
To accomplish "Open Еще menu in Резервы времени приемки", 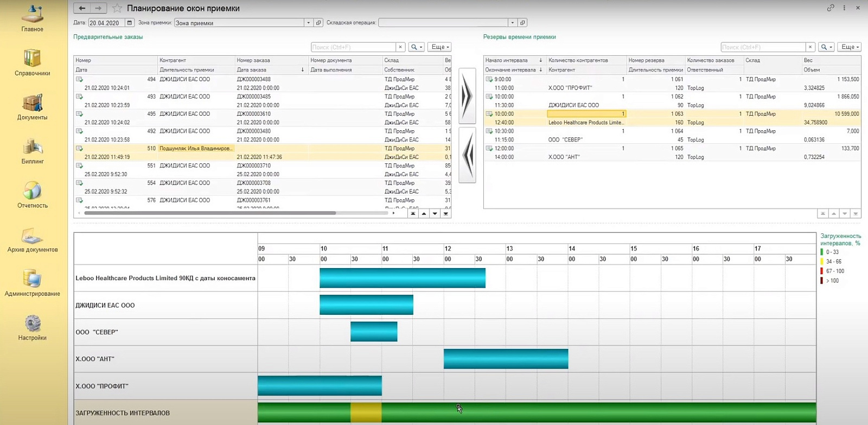I will (849, 47).
